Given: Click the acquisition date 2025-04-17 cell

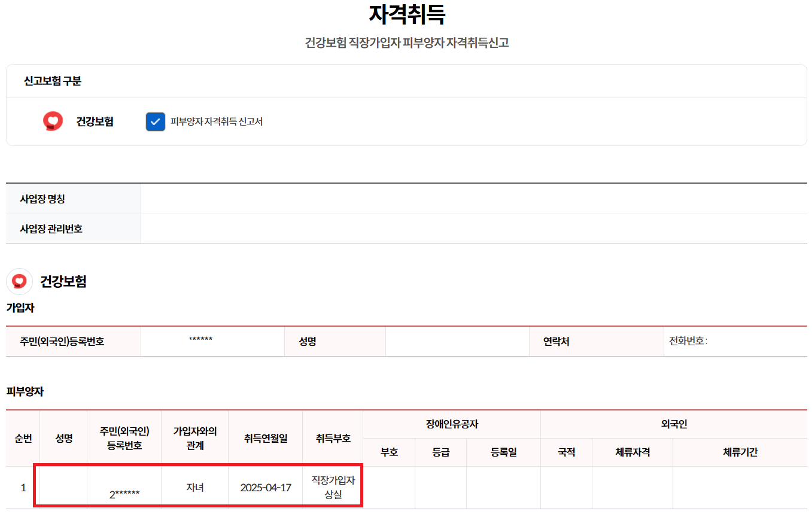Looking at the screenshot, I should [265, 486].
